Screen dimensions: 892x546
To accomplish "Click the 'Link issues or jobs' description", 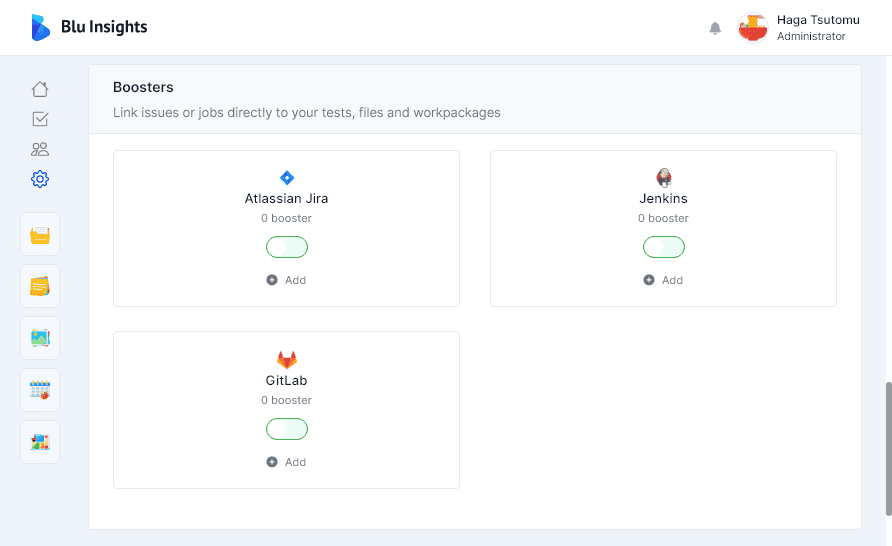I will click(x=307, y=113).
